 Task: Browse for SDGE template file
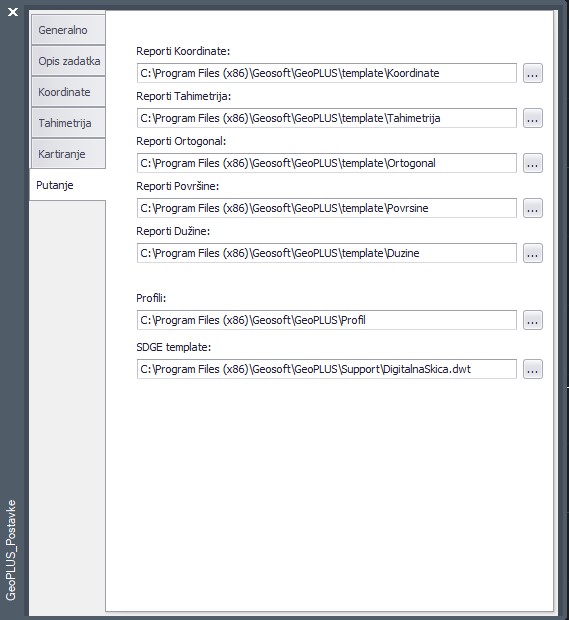coord(533,369)
